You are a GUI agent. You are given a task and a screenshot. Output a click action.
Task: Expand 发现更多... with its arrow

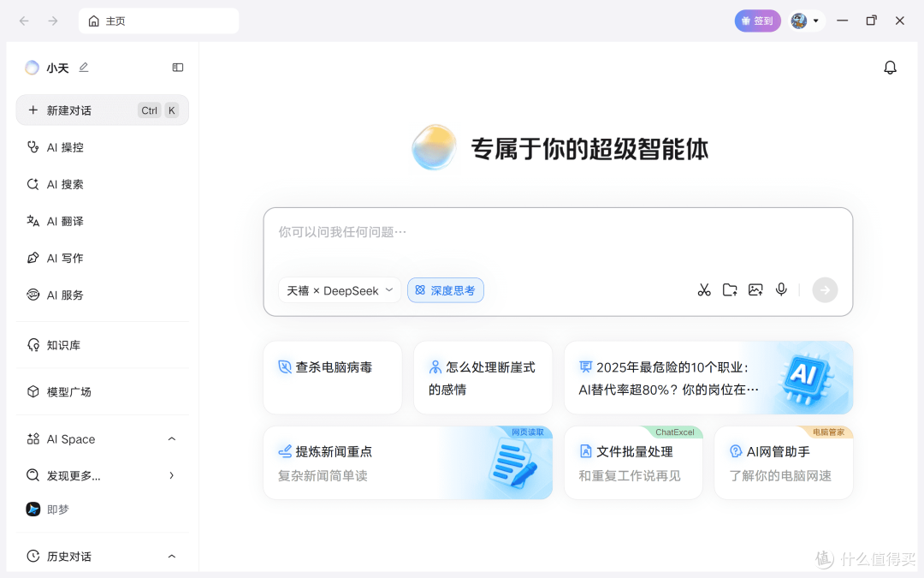tap(171, 475)
